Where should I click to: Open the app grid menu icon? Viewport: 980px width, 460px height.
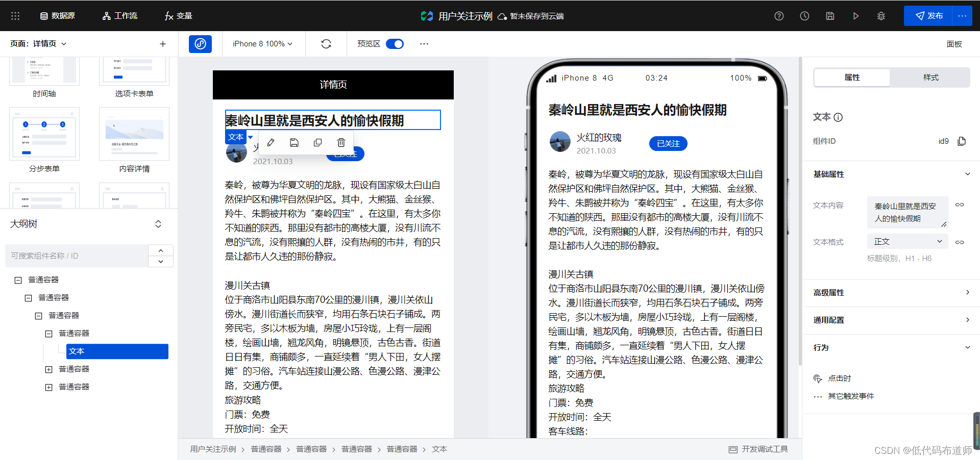point(15,16)
